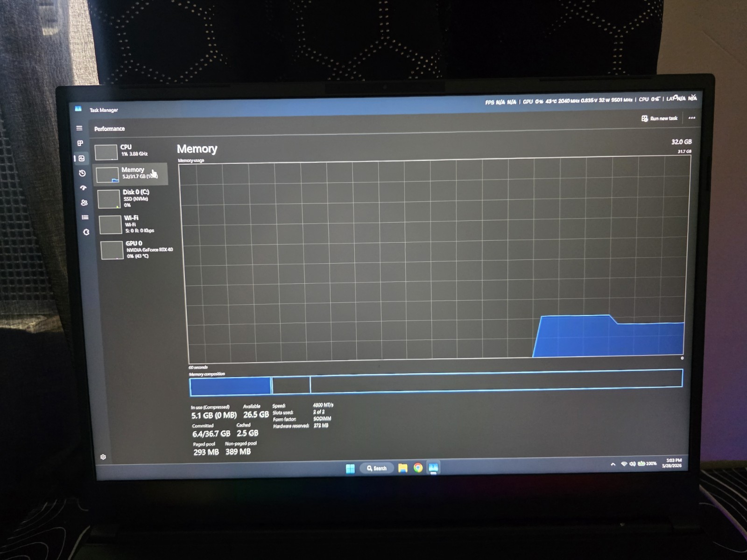Click the taskbar Search box
747x560 pixels.
(x=377, y=468)
